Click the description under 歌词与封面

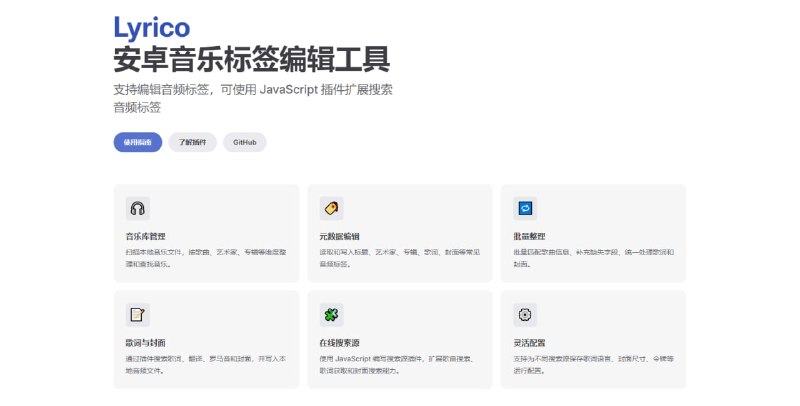point(206,365)
